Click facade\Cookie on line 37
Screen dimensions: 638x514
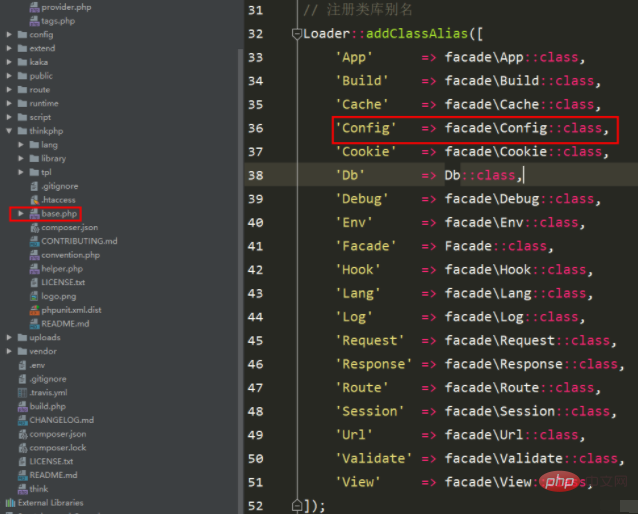(x=496, y=152)
